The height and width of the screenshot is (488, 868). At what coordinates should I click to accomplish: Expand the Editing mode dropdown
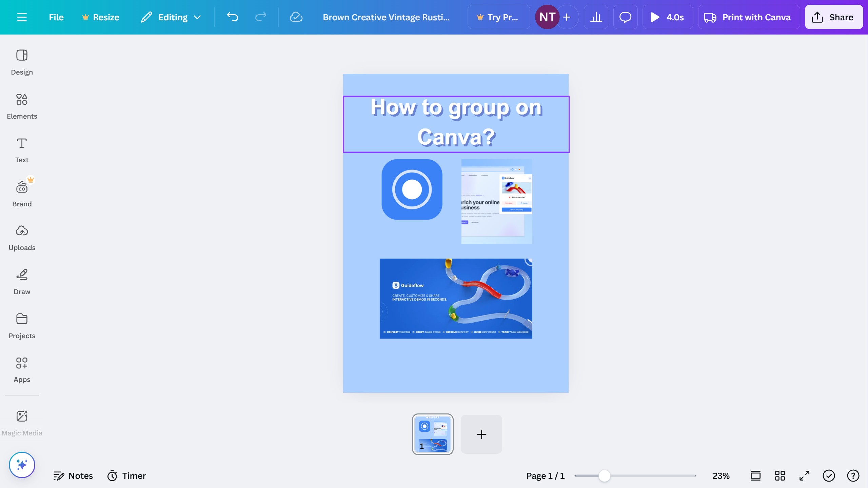[171, 17]
